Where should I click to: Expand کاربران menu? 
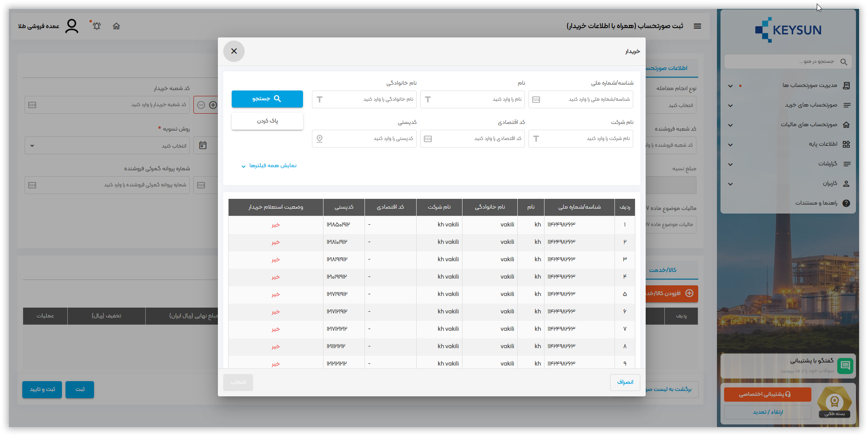tap(789, 184)
